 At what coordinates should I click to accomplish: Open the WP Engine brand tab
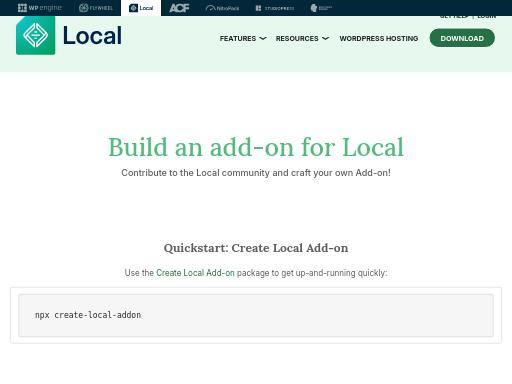pyautogui.click(x=40, y=8)
